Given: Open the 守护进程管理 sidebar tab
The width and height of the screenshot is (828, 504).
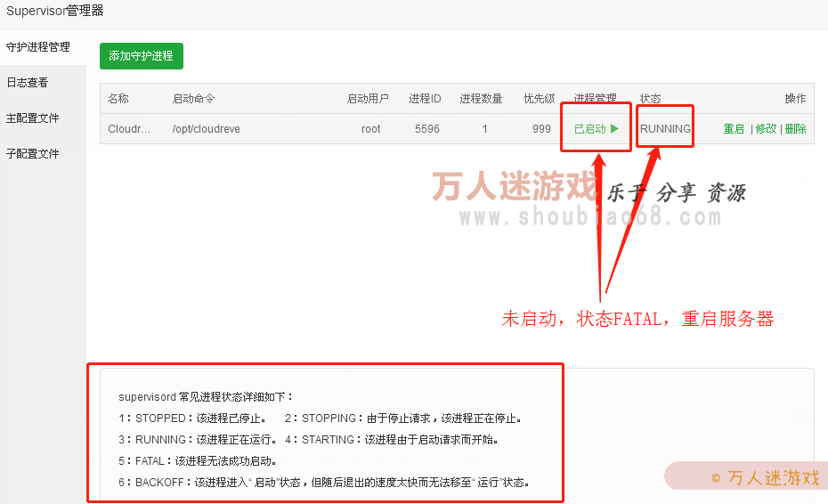Looking at the screenshot, I should click(x=38, y=47).
